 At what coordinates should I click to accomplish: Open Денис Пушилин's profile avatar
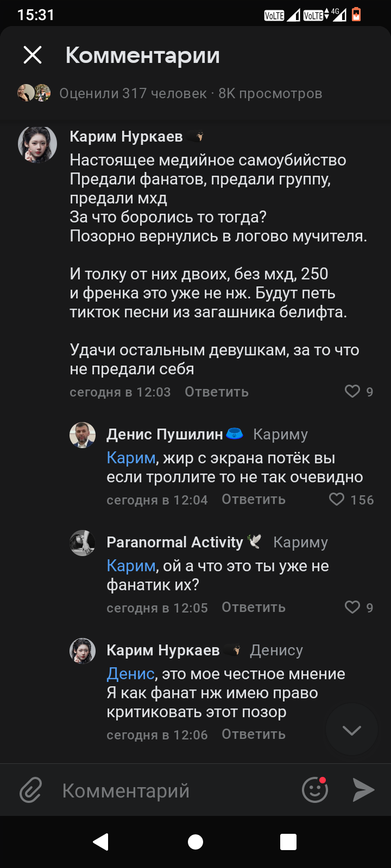pos(83,435)
